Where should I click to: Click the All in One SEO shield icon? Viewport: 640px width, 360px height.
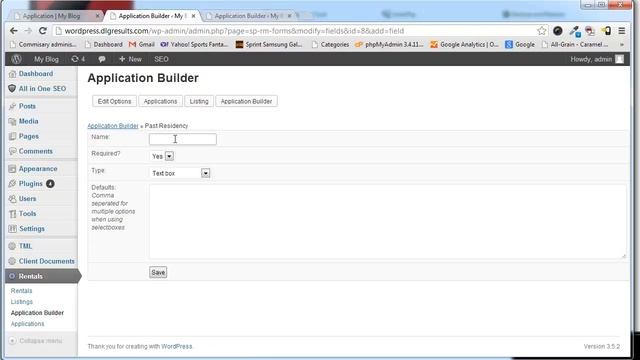[x=12, y=89]
